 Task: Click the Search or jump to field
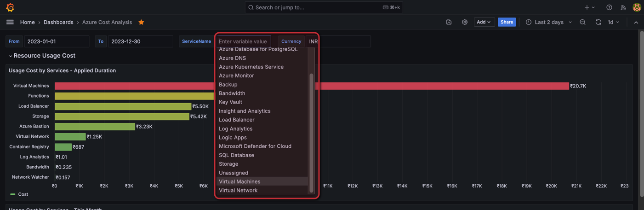[324, 7]
